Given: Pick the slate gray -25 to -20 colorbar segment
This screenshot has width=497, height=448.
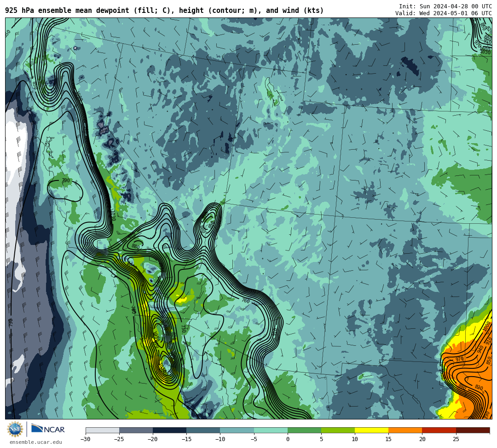Looking at the screenshot, I should [136, 430].
